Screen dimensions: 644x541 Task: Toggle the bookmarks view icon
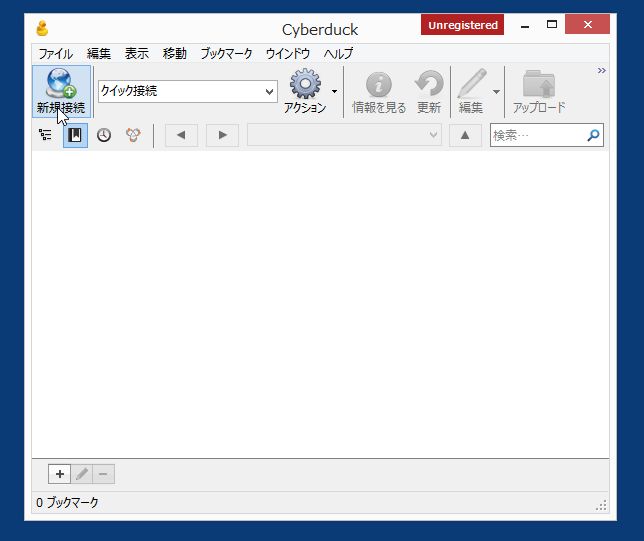click(x=75, y=135)
